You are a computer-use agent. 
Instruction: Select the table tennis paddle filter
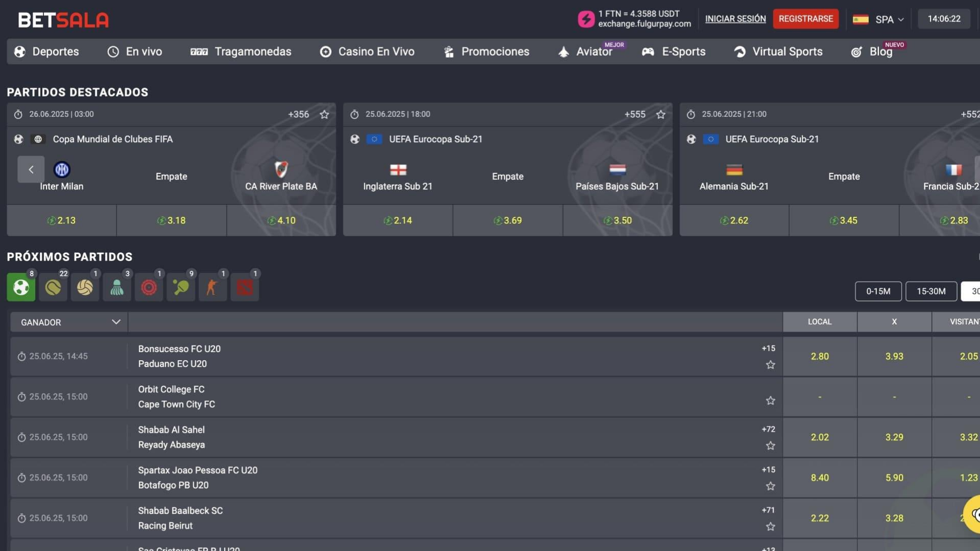[181, 287]
